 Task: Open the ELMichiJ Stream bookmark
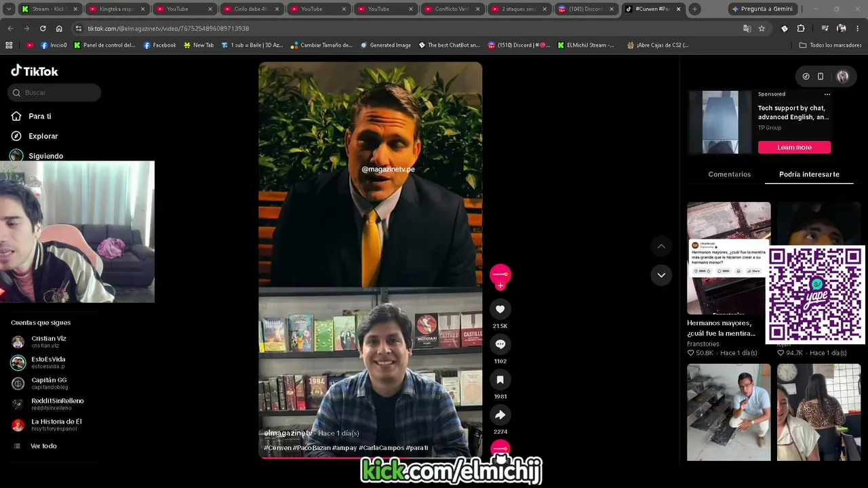586,45
